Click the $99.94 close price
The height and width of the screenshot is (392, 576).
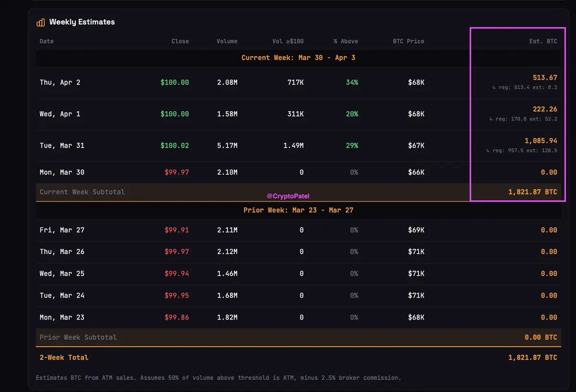tap(177, 274)
